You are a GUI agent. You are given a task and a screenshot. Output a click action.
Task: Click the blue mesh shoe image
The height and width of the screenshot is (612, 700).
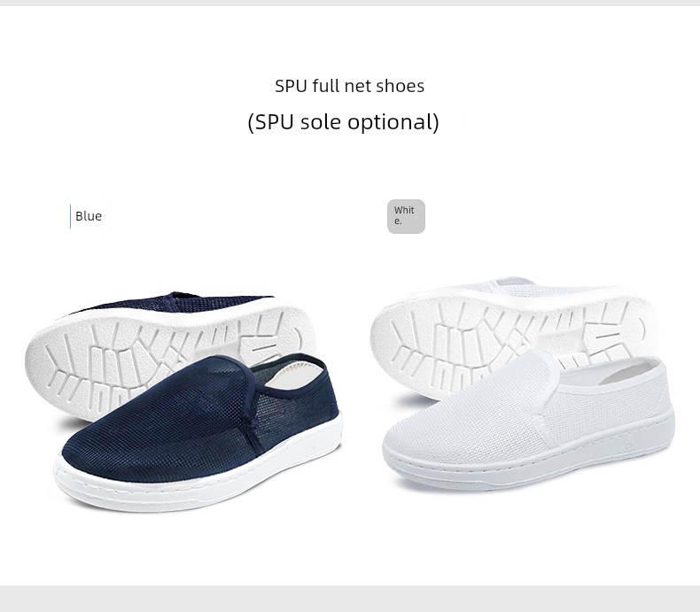tap(183, 401)
